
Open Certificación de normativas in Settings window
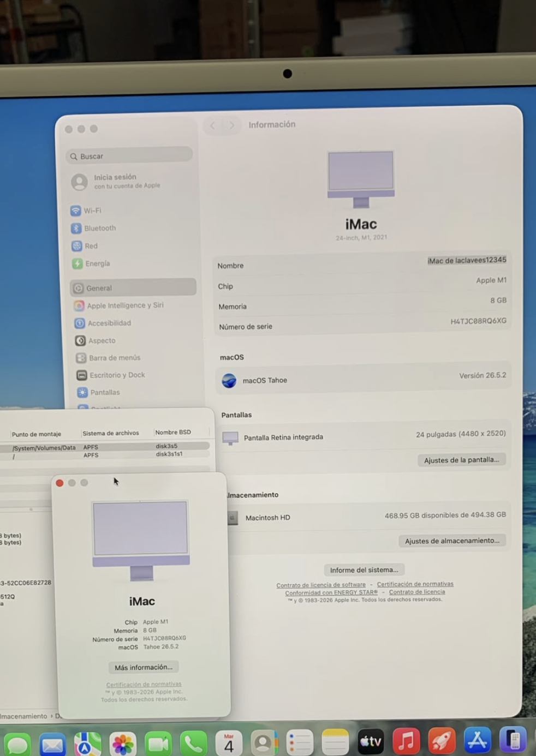tap(415, 584)
